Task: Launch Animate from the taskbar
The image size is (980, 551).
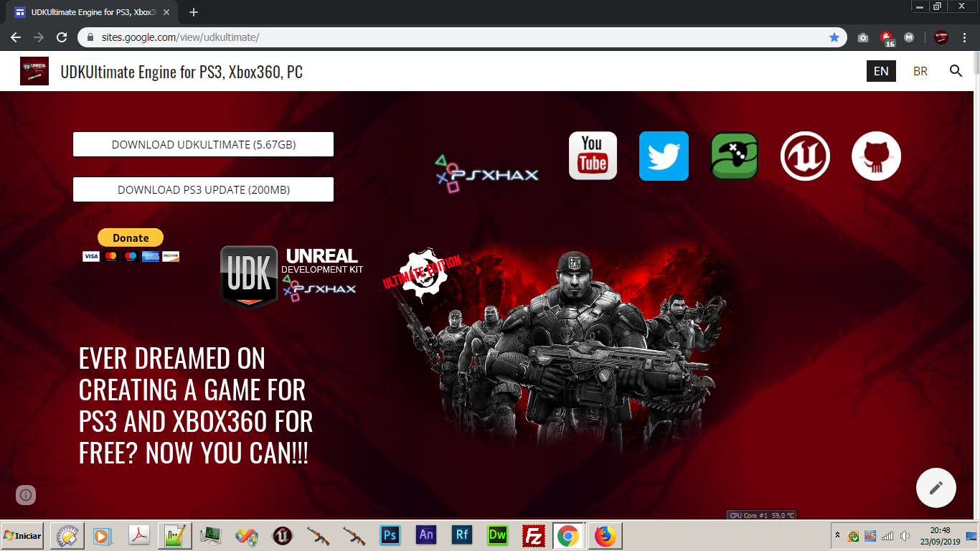Action: click(426, 535)
